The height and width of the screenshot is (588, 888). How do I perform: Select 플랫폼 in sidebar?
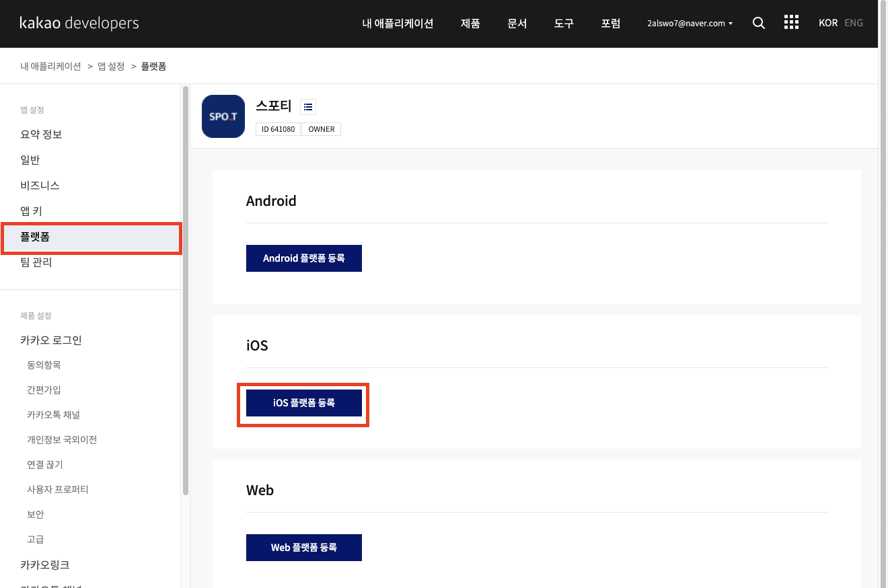pyautogui.click(x=91, y=238)
